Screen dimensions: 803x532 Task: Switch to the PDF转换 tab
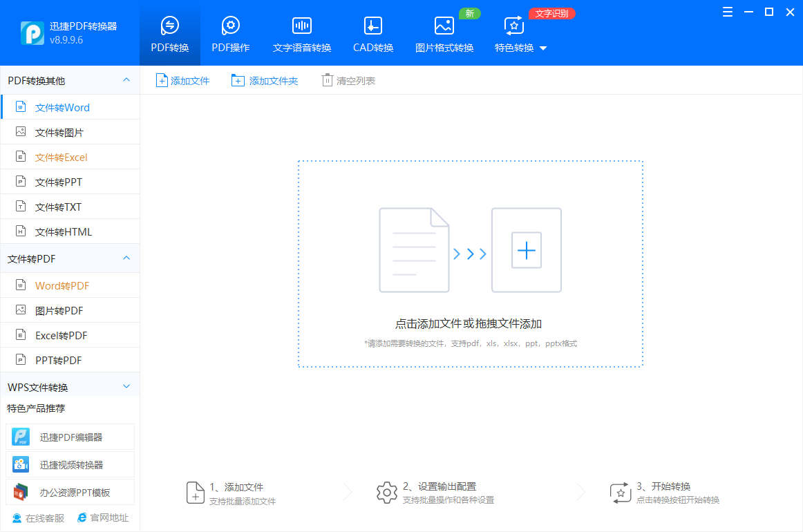pos(169,32)
